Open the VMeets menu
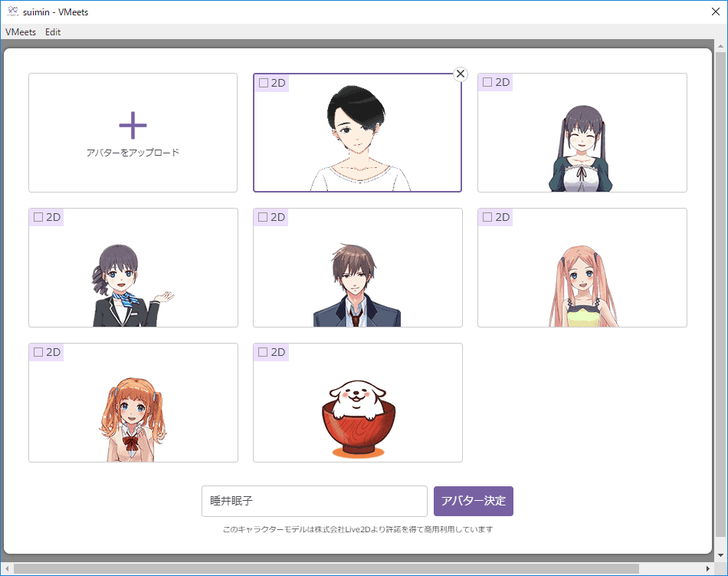Image resolution: width=728 pixels, height=576 pixels. (x=21, y=32)
